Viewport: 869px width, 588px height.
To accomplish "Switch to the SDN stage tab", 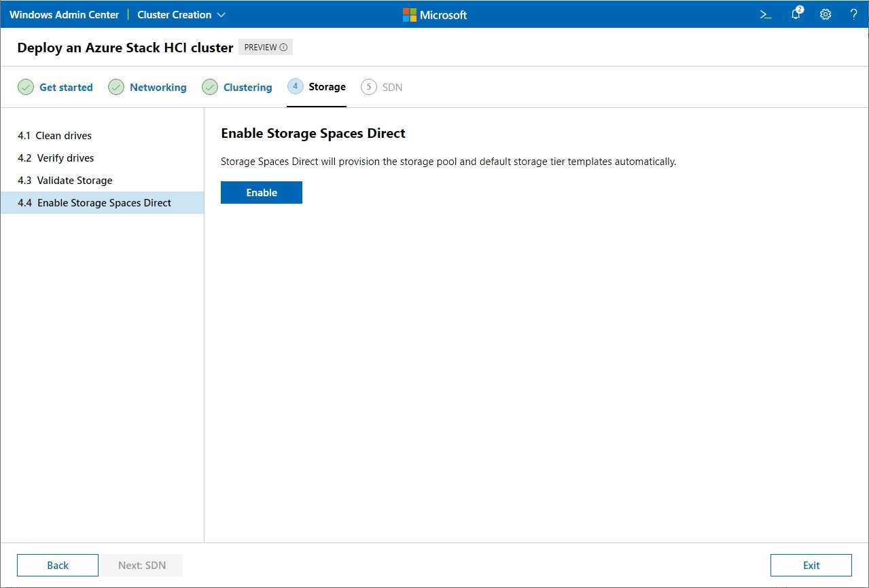I will point(391,87).
